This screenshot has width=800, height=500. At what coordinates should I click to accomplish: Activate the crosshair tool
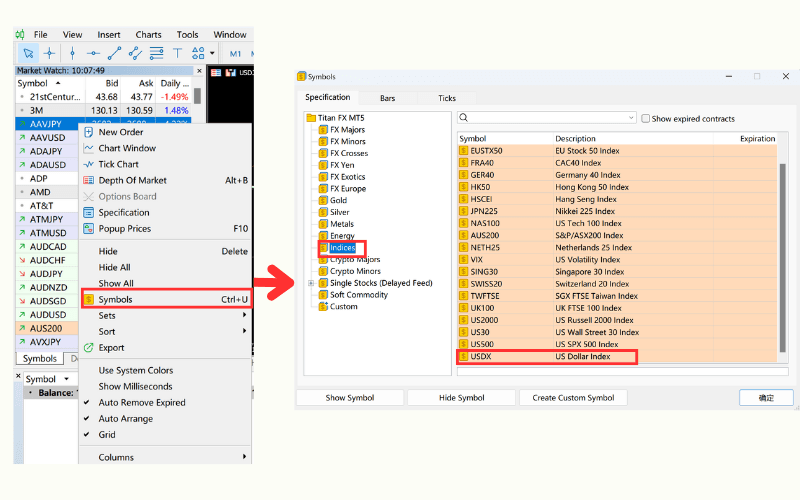[49, 53]
